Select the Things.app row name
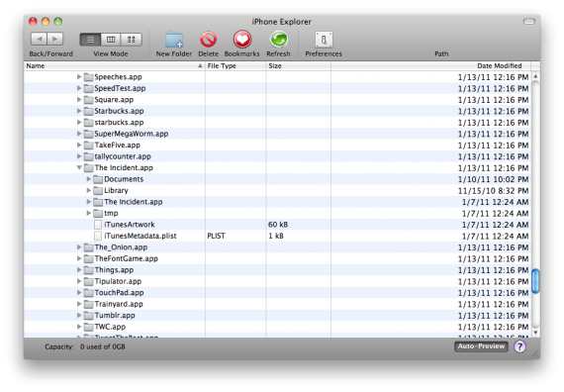Viewport: 564px width, 392px height. point(114,270)
